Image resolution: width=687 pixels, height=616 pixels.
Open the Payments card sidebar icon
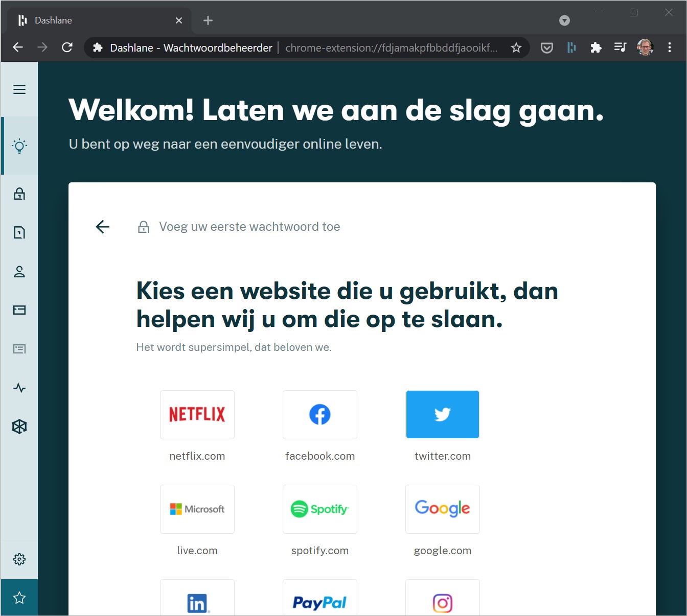(x=19, y=310)
